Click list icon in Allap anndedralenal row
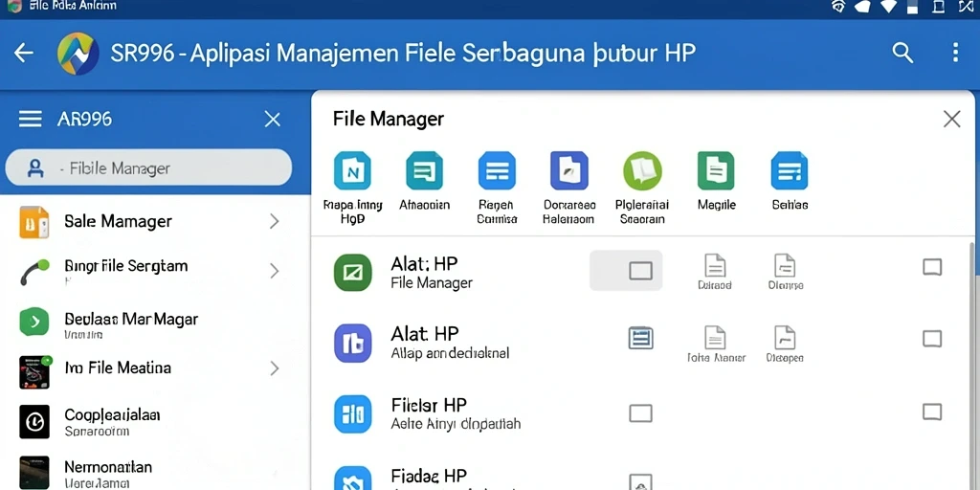The image size is (980, 490). tap(640, 338)
